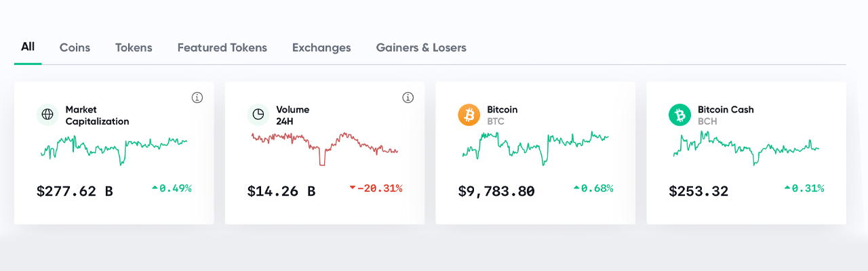Click the Bitcoin Cash price $253.32
868x271 pixels.
click(698, 191)
